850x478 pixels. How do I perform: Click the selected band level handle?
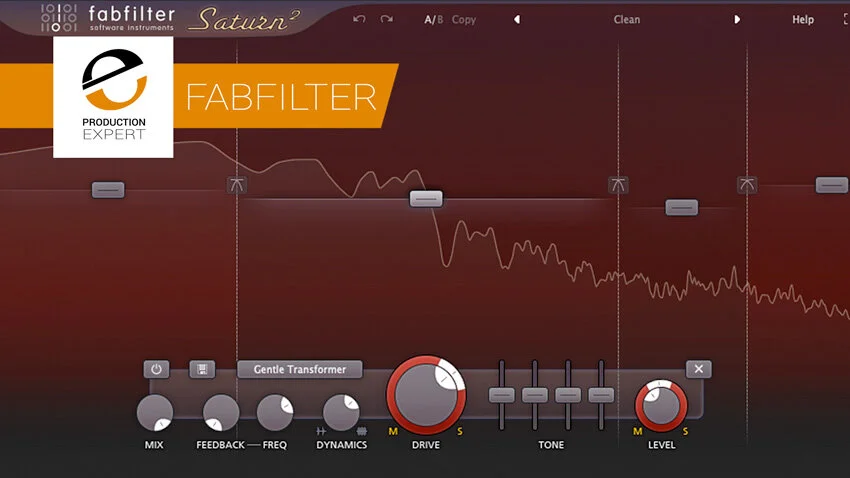[x=426, y=199]
